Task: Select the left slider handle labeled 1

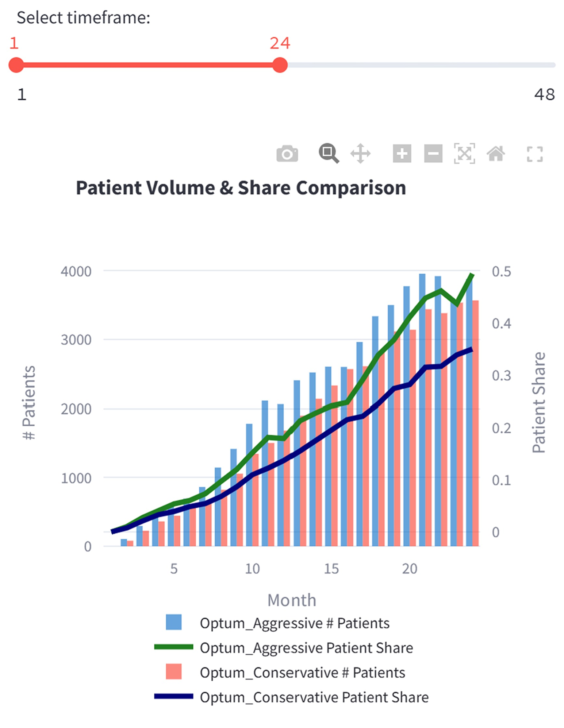Action: click(15, 64)
